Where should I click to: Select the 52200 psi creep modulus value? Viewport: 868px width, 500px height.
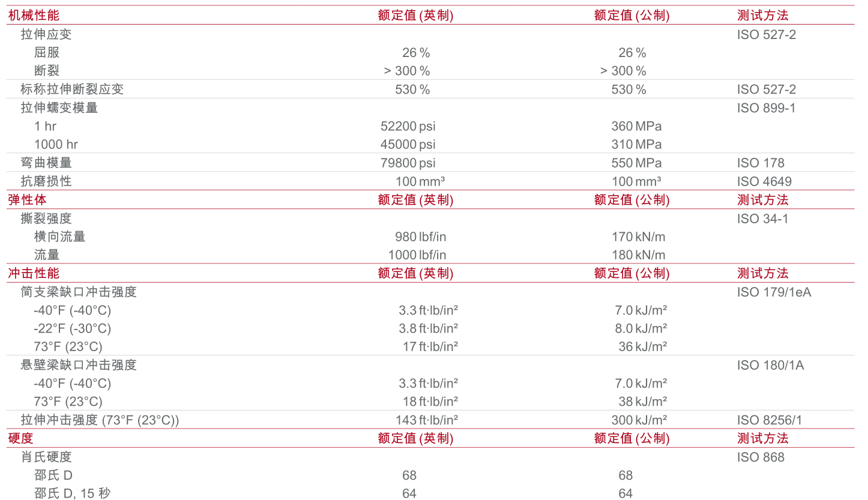click(x=408, y=126)
